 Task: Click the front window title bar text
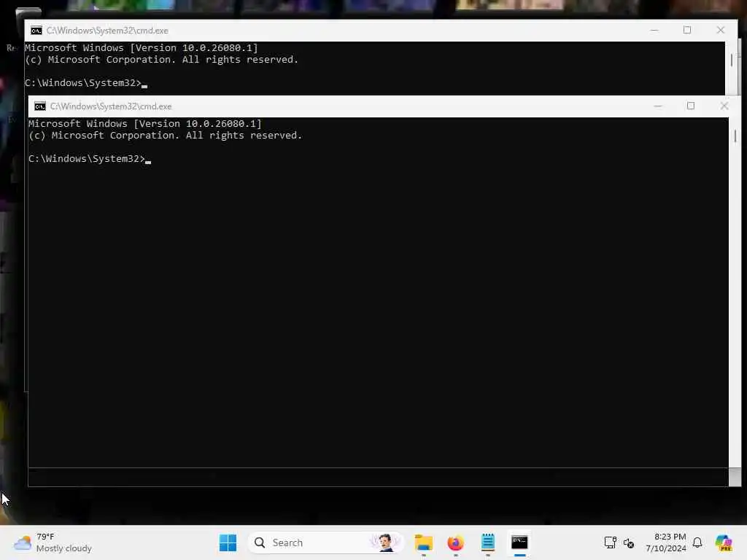[111, 106]
